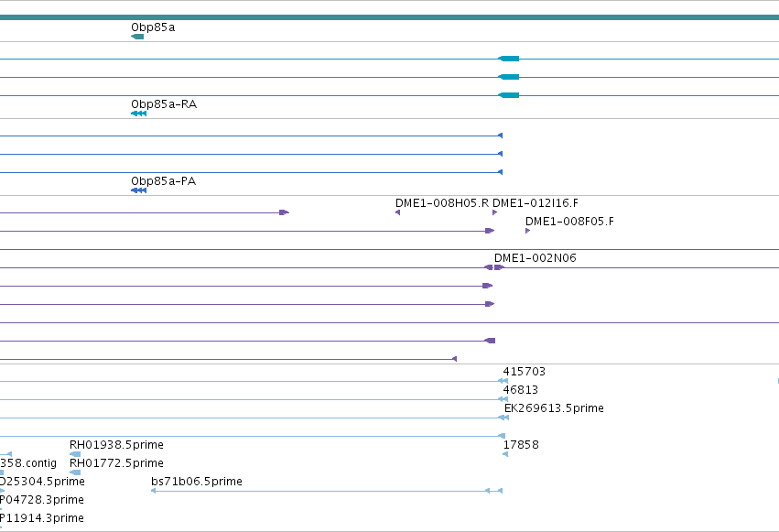Open the DME1-008H05.R feature label

(441, 203)
